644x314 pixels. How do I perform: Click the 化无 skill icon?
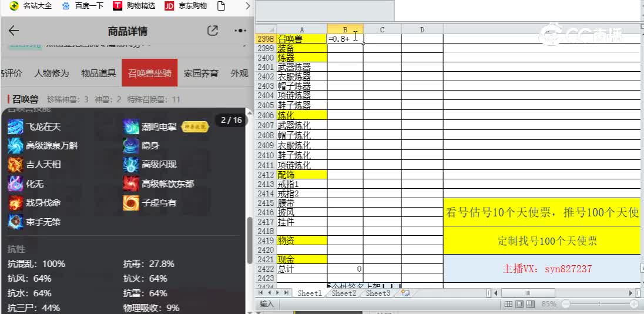(15, 183)
